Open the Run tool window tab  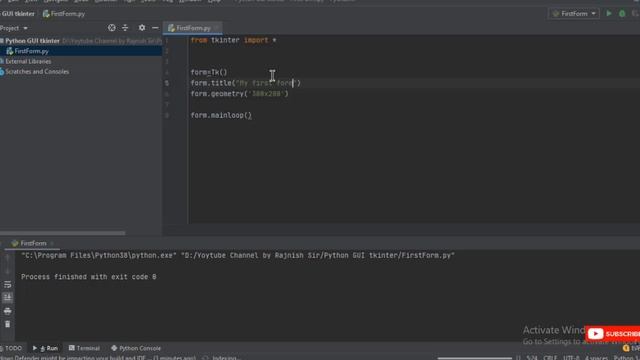[x=45, y=348]
